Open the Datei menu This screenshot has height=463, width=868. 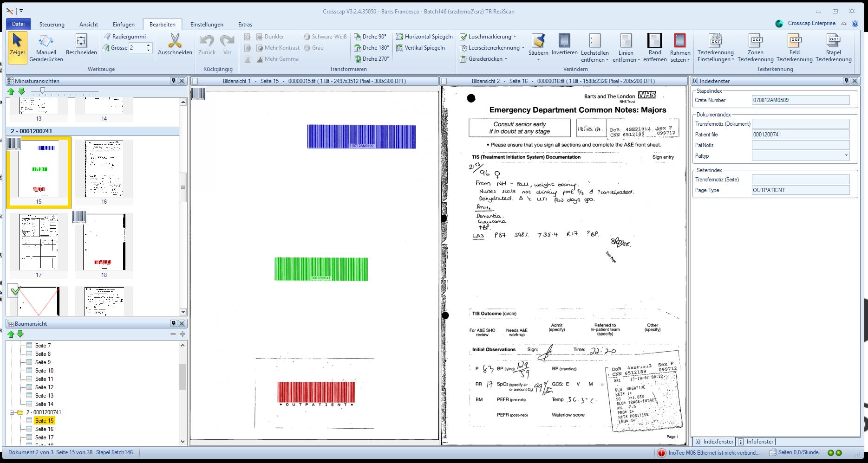(x=19, y=24)
